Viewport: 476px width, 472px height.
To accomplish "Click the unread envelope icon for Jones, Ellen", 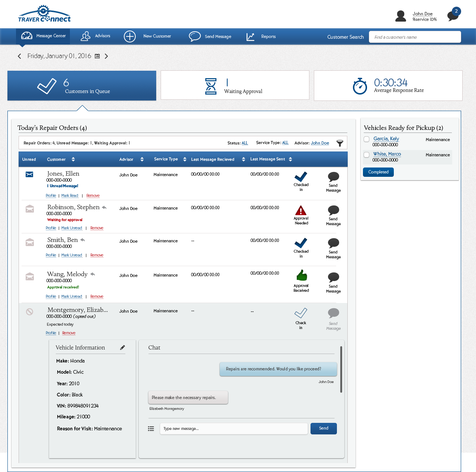I will (29, 175).
